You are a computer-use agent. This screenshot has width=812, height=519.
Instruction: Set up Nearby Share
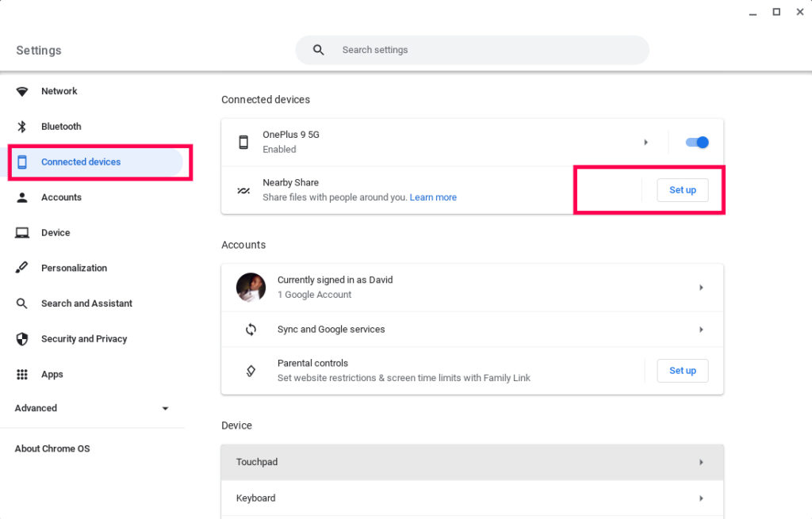683,190
